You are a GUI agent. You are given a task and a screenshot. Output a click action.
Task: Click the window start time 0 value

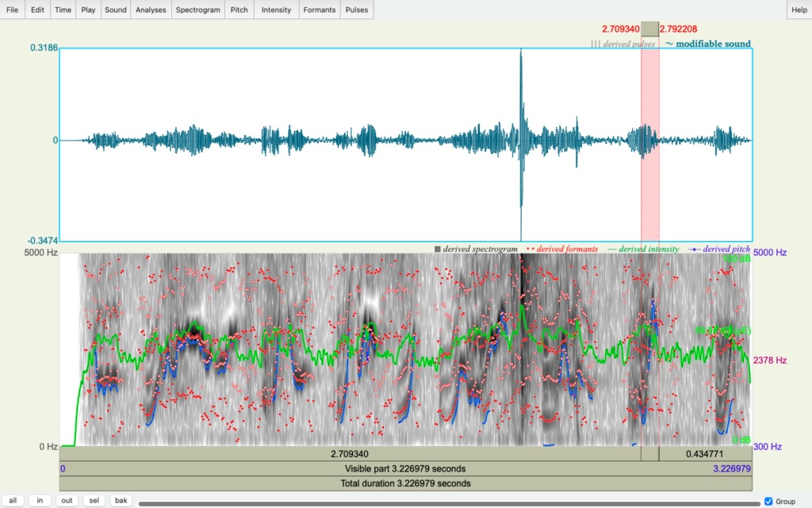click(63, 468)
